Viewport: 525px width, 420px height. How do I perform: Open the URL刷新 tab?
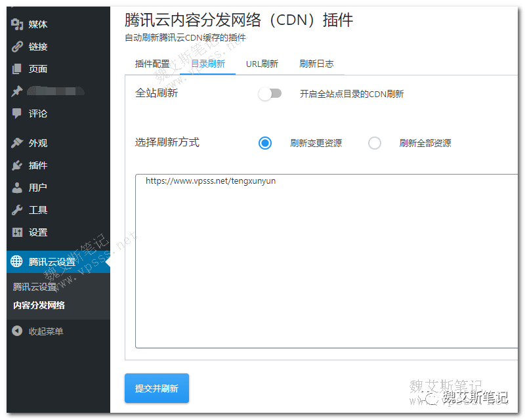point(262,64)
